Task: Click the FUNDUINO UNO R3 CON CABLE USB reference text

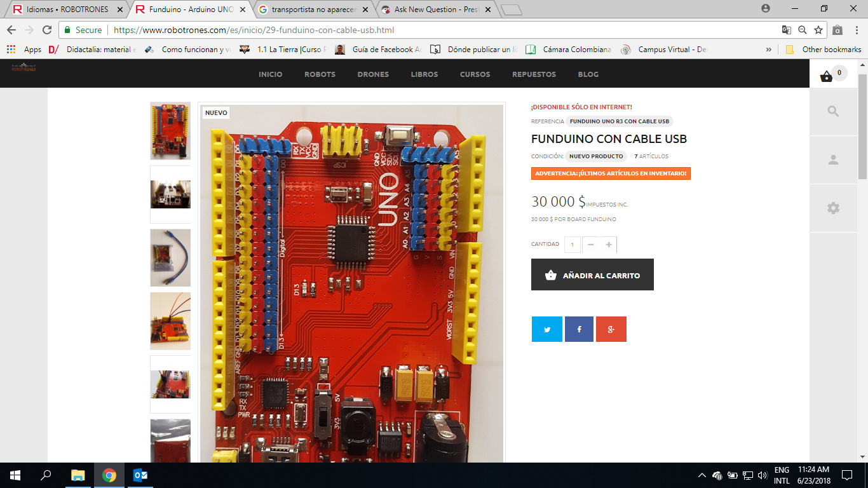Action: [x=620, y=121]
